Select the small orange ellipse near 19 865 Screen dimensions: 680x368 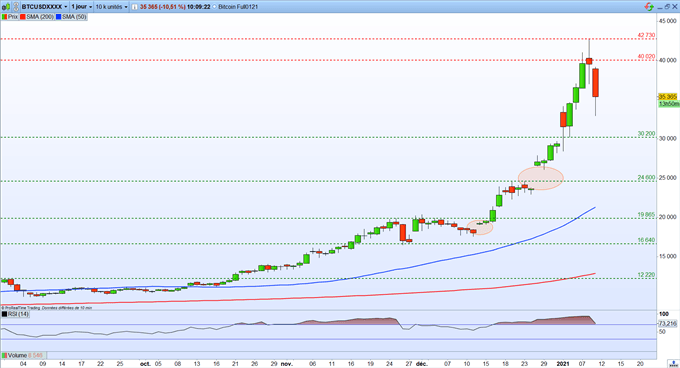pyautogui.click(x=480, y=228)
